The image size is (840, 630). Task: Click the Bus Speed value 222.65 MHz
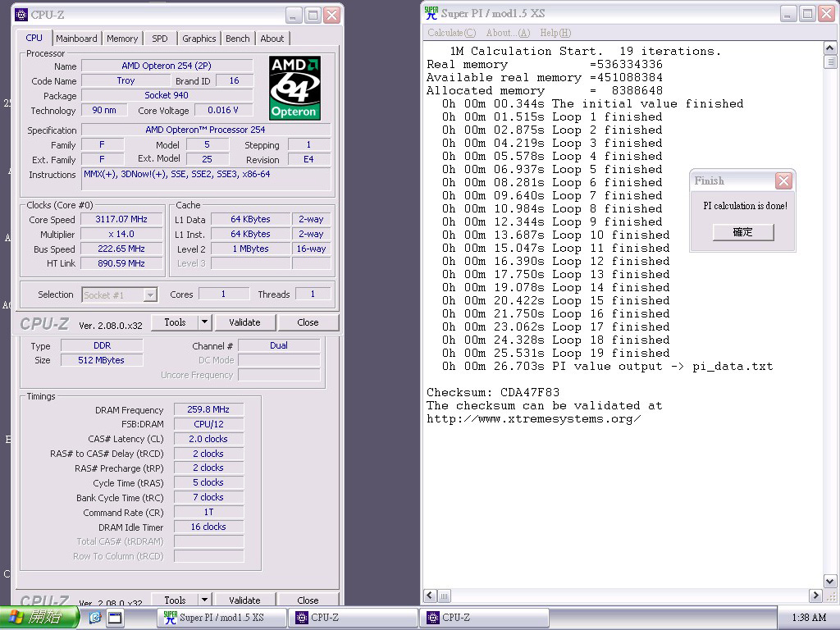(121, 249)
